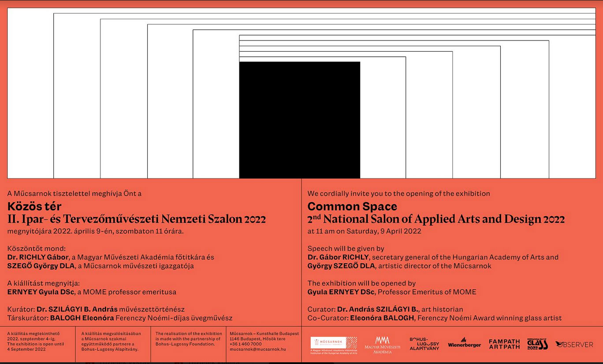This screenshot has height=364, width=603.
Task: Click the Műcsarnok logo in the footer
Action: click(x=334, y=345)
